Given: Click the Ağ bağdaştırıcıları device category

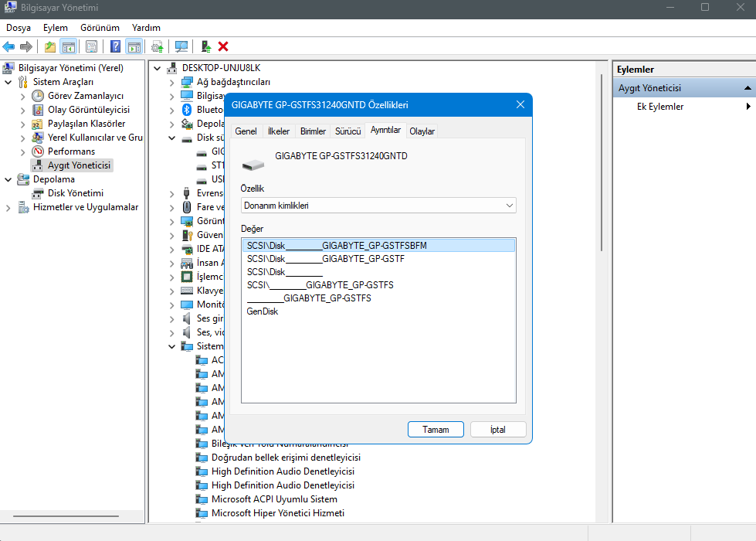Looking at the screenshot, I should pos(233,82).
